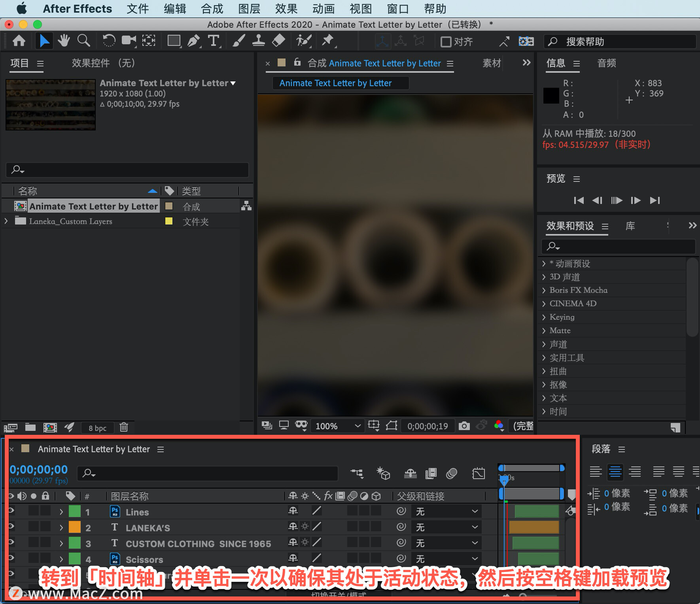Image resolution: width=700 pixels, height=604 pixels.
Task: Hide the LANEKA'S layer with eye icon
Action: [x=11, y=527]
